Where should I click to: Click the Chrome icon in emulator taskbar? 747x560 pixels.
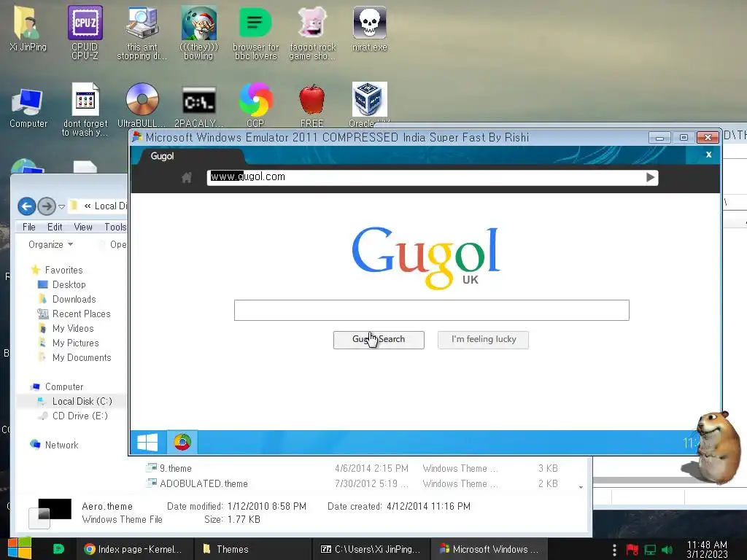point(182,443)
